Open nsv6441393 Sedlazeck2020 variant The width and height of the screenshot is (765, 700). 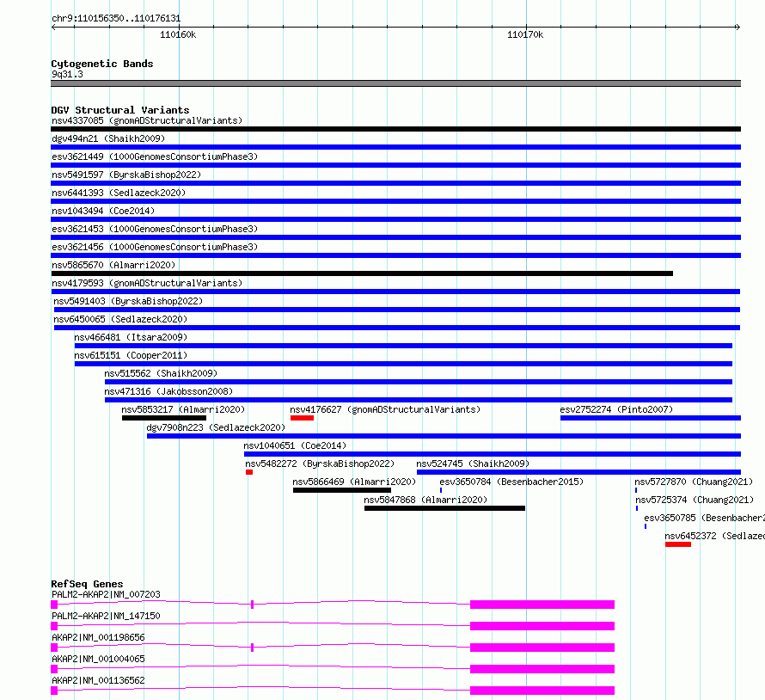tap(119, 193)
